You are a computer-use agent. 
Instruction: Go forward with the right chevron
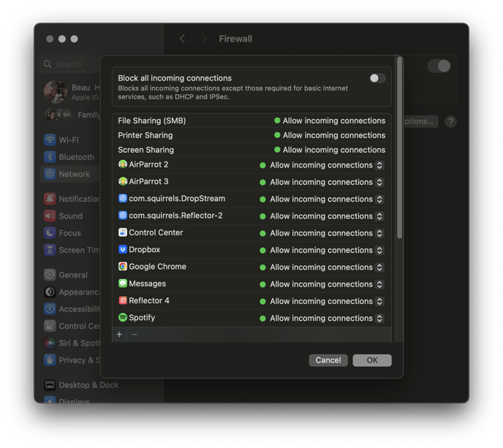(204, 39)
